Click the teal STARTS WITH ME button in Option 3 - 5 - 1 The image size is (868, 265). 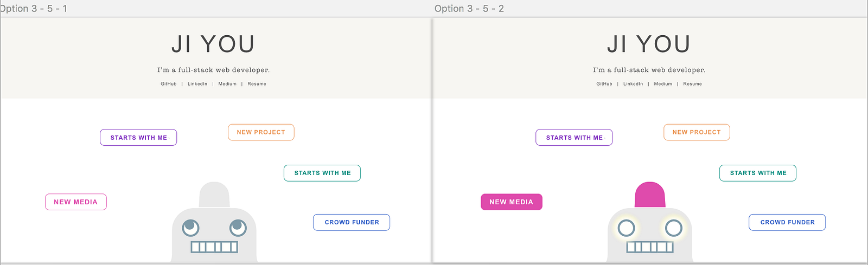322,173
